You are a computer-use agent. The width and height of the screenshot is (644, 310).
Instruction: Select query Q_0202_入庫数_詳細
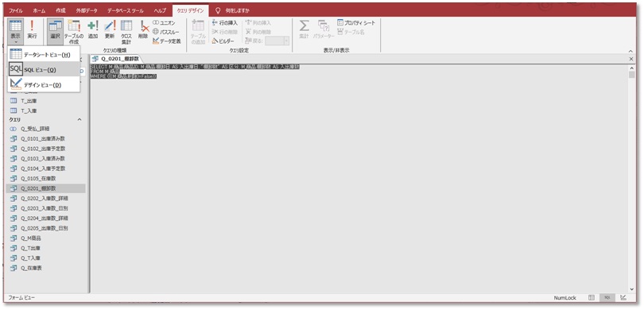tap(46, 198)
